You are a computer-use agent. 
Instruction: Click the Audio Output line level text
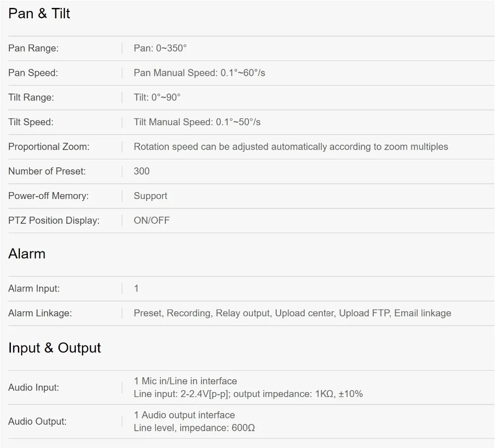click(x=194, y=428)
